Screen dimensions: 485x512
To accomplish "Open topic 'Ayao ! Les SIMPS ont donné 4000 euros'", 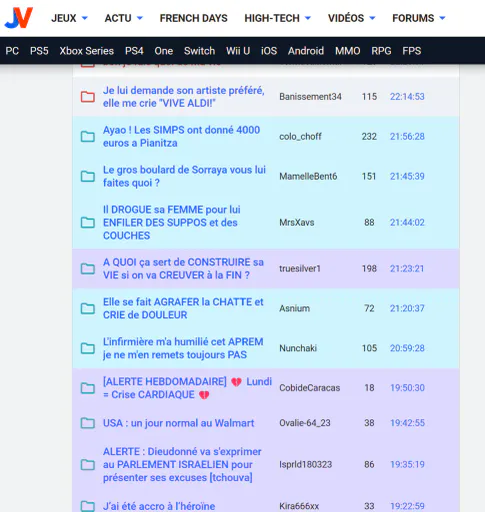I will click(x=181, y=136).
